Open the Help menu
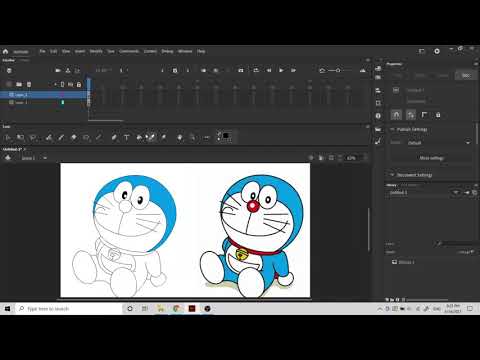 tap(201, 51)
